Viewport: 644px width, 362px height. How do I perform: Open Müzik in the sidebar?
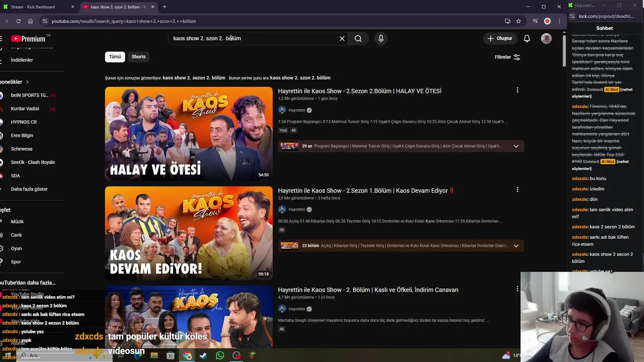pos(17,222)
